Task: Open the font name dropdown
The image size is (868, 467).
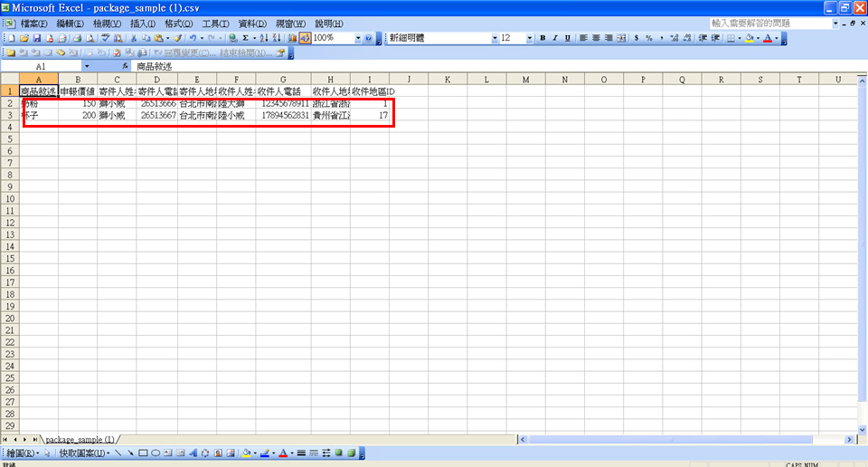Action: point(495,39)
